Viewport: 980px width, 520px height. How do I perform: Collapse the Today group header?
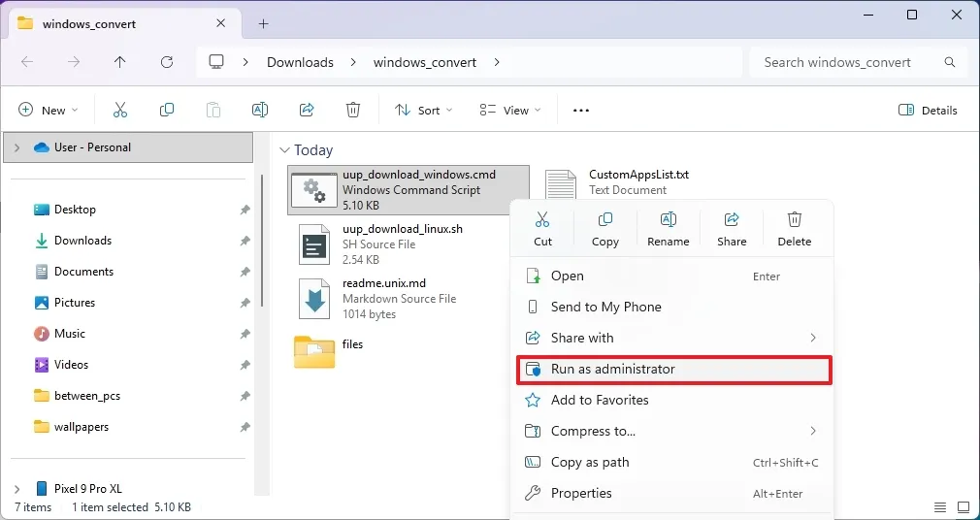pos(284,150)
